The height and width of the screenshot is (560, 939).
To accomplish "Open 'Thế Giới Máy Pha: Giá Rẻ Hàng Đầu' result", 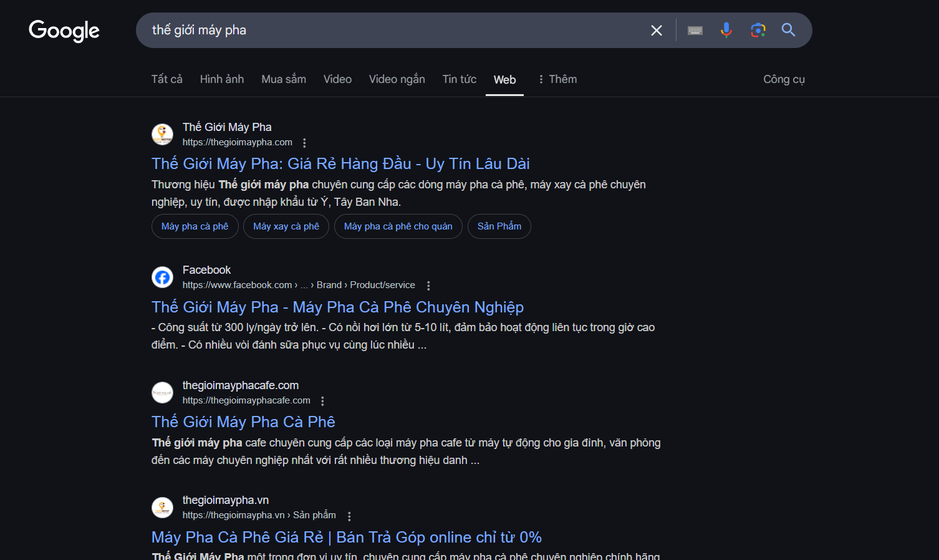I will (340, 164).
